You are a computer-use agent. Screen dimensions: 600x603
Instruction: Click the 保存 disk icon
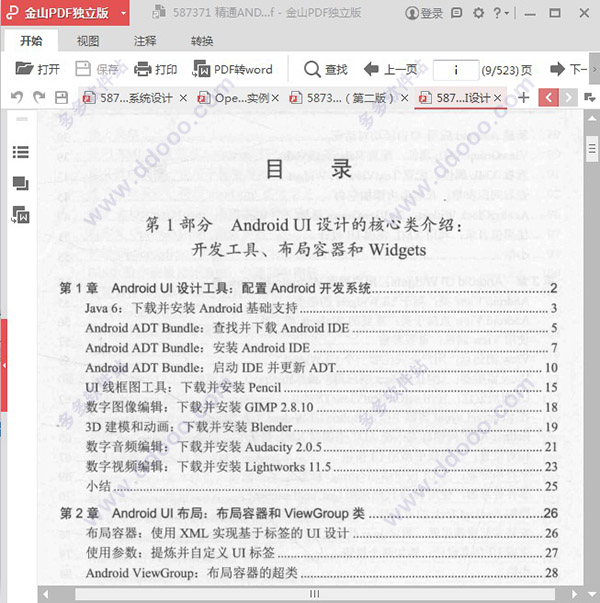82,69
